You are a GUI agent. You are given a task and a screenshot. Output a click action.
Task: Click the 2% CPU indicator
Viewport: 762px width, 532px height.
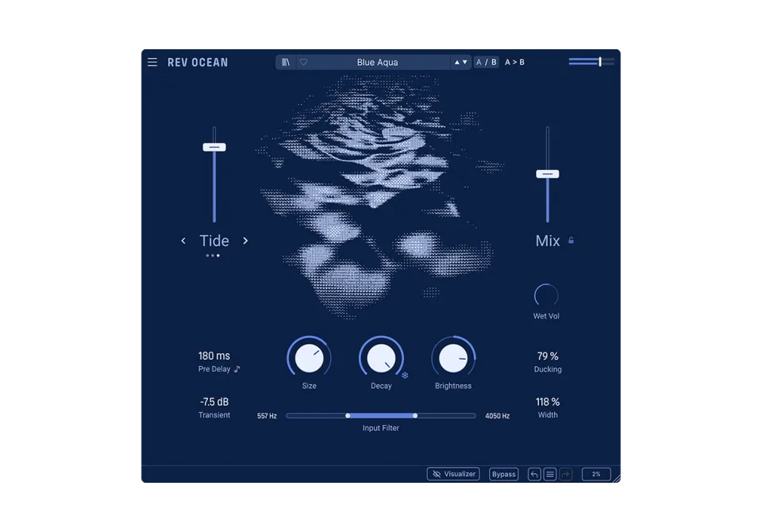click(x=596, y=474)
